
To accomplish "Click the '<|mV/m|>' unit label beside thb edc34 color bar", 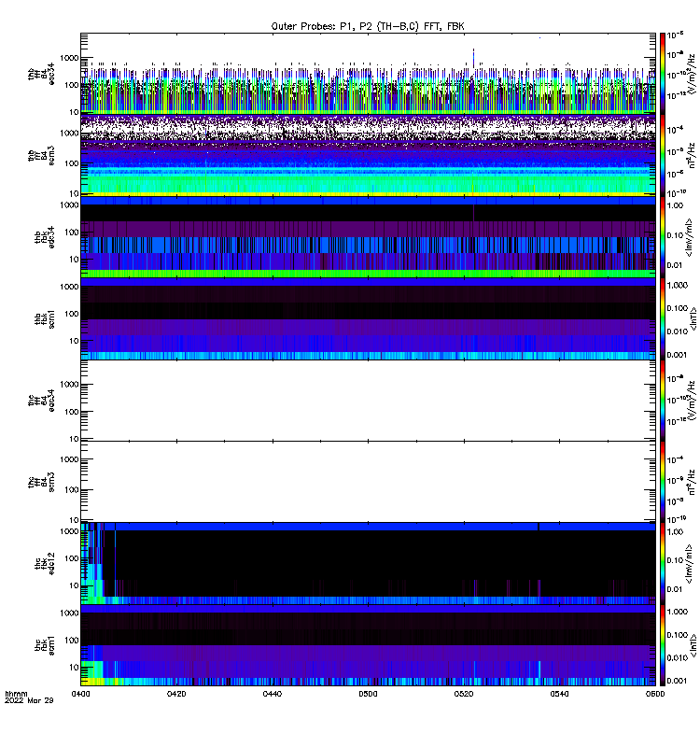I will [x=689, y=237].
